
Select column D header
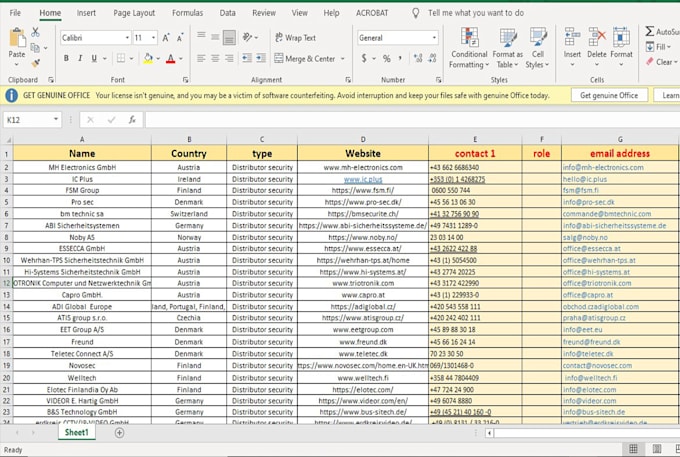(x=363, y=139)
